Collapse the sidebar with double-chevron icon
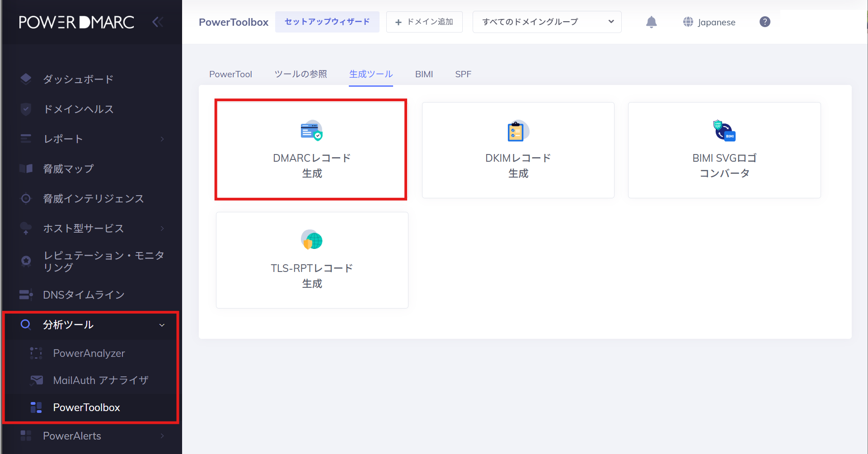Image resolution: width=868 pixels, height=454 pixels. coord(158,22)
